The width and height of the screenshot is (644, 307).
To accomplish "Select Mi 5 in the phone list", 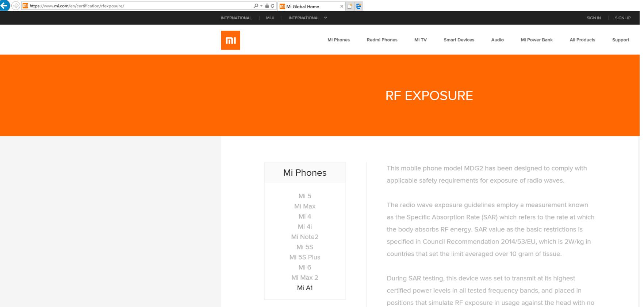I will [305, 196].
